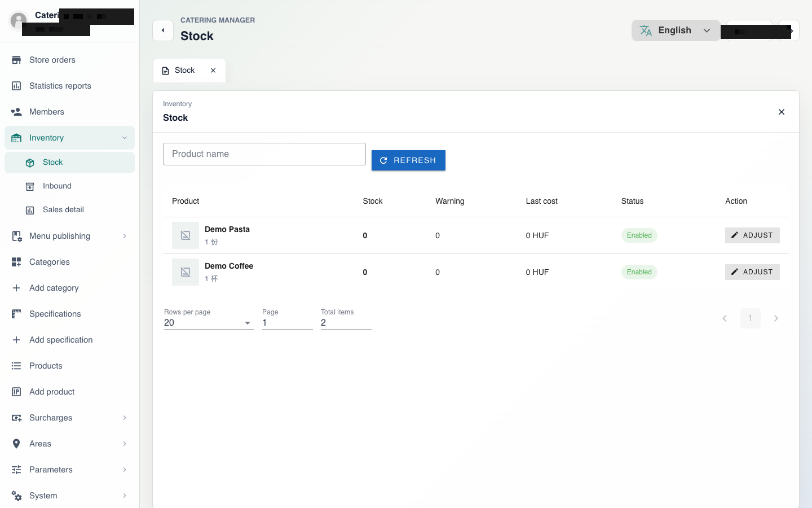
Task: Click the plus icon for Add specification
Action: [x=16, y=340]
